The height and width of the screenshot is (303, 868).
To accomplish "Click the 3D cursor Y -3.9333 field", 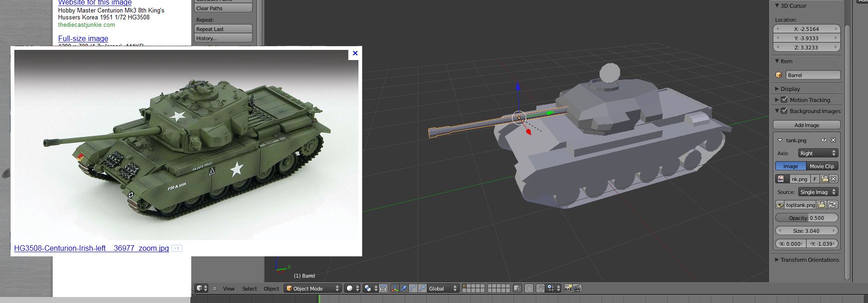I will [x=807, y=38].
